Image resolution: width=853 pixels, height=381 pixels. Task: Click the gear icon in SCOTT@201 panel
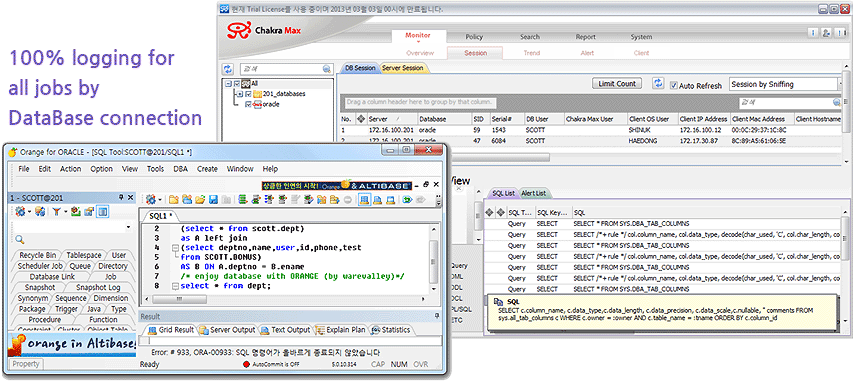20,211
